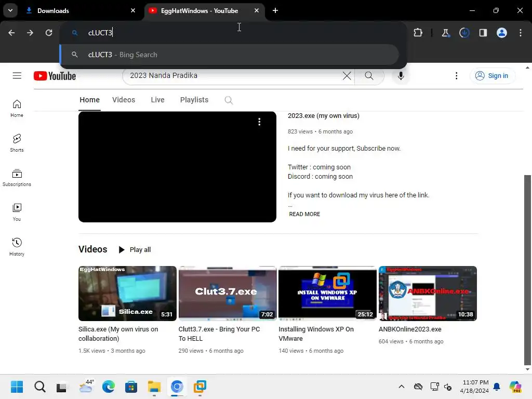Select the cLUCT3 Bing Search suggestion

pos(229,55)
